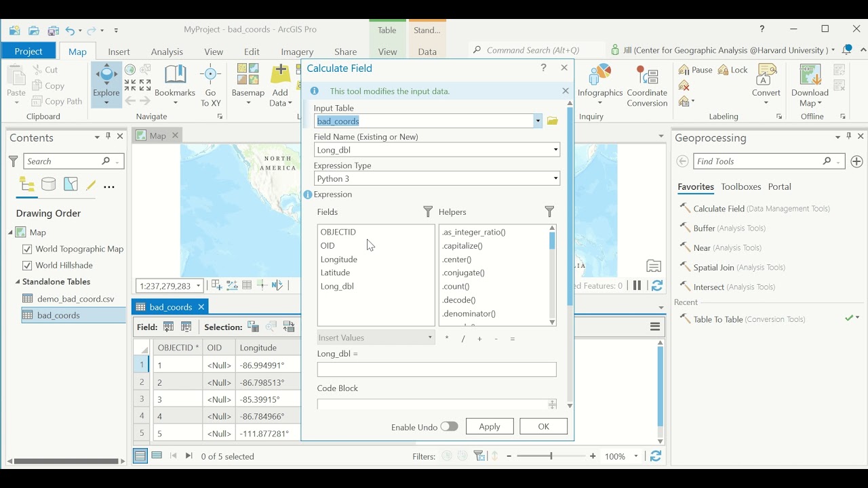This screenshot has height=488, width=868.
Task: Open the Intersect tool from Favorites
Action: pos(727,287)
